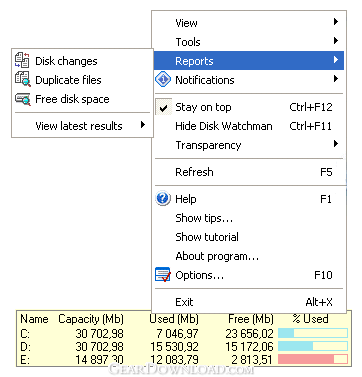Click the Alt+X shortcut text
The image size is (362, 377).
click(319, 302)
